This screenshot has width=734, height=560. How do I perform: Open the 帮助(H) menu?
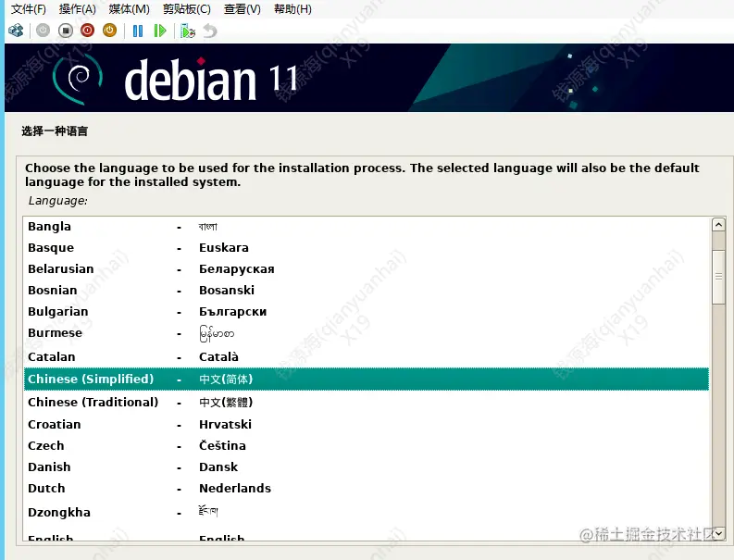click(x=292, y=9)
